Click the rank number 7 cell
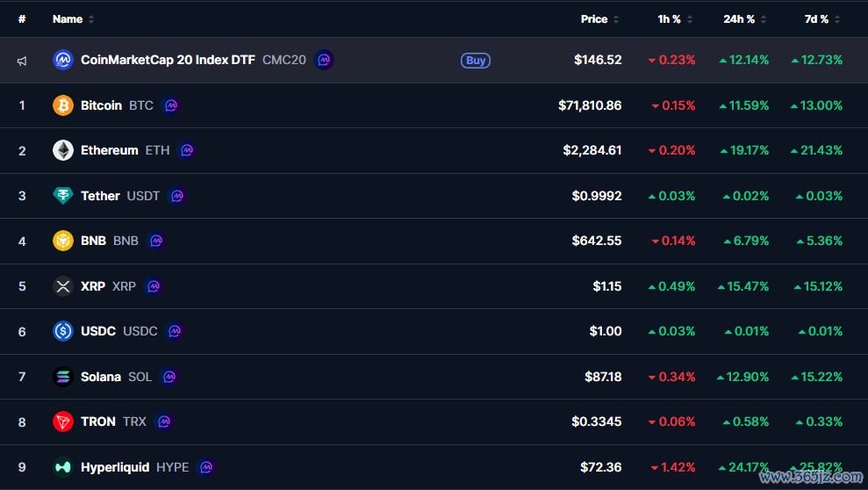 tap(22, 377)
